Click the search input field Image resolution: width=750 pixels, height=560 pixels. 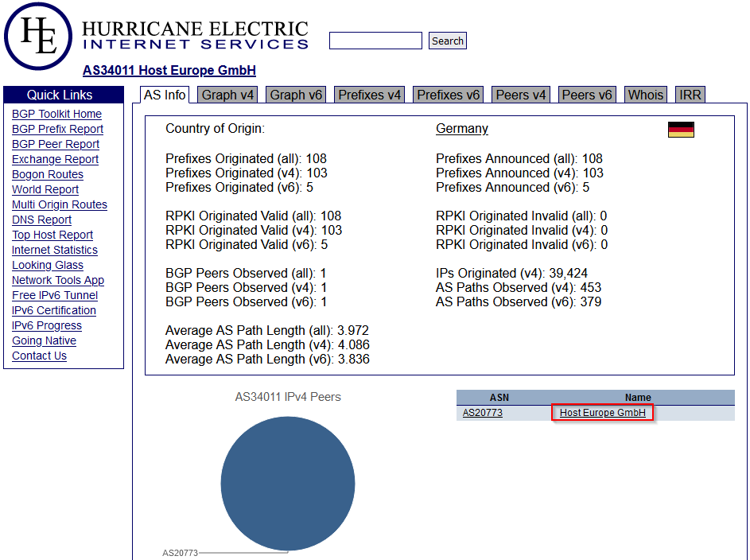[375, 41]
